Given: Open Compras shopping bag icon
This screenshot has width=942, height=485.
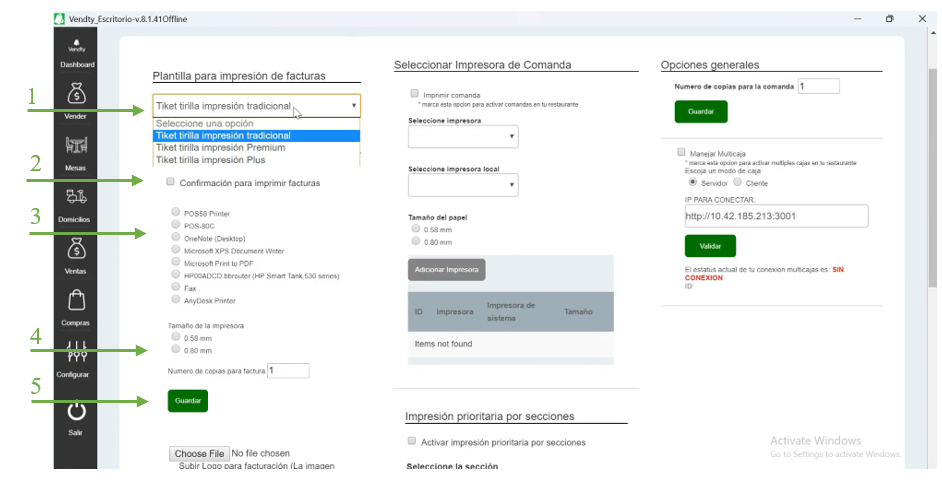Looking at the screenshot, I should 76,300.
